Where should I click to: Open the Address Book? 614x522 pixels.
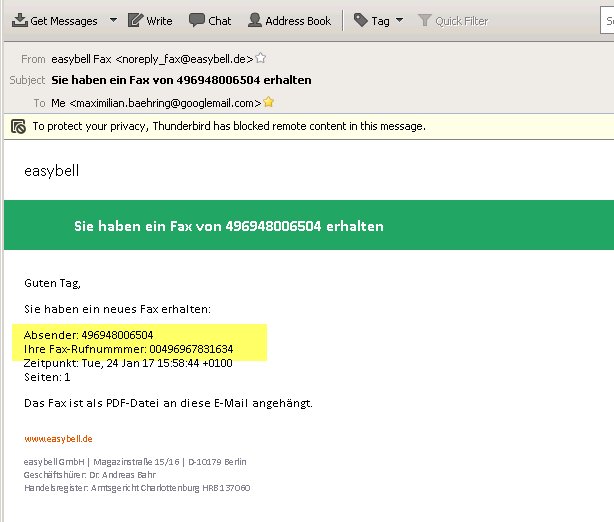click(289, 20)
